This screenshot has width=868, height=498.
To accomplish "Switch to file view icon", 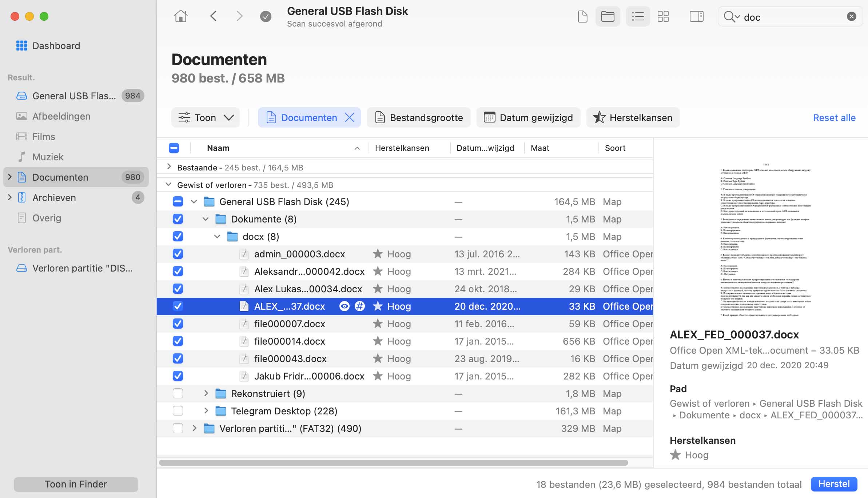I will [x=582, y=16].
